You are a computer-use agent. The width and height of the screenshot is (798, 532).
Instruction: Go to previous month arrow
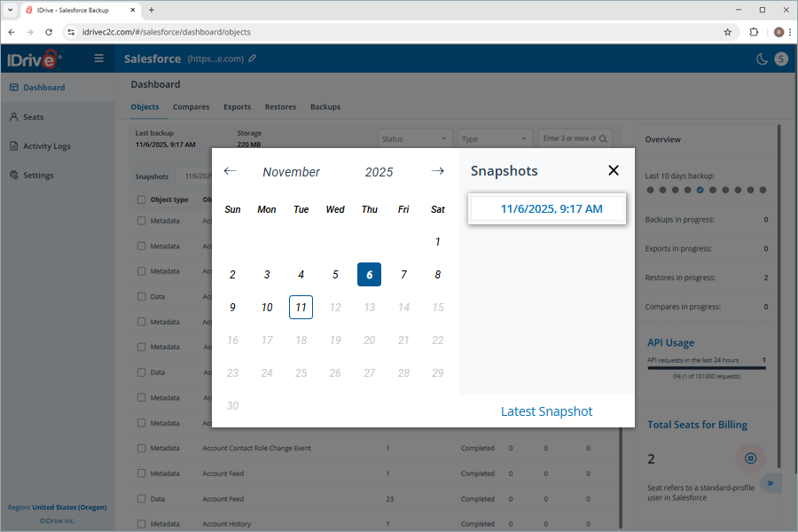click(230, 171)
